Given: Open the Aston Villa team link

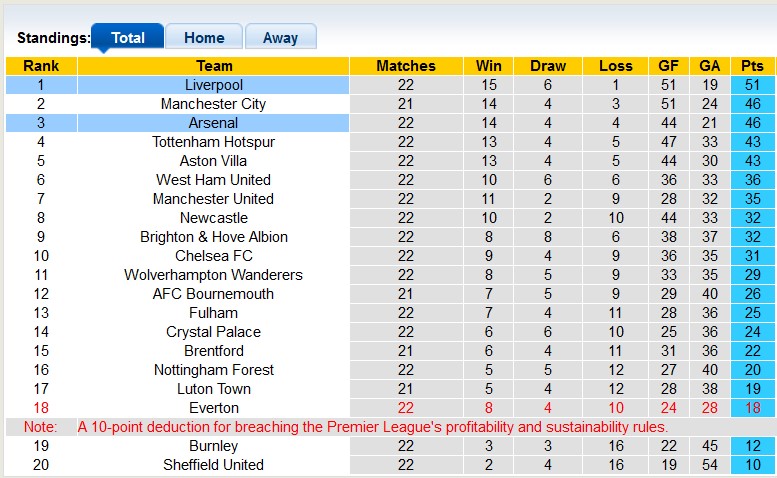Looking at the screenshot, I should 213,161.
